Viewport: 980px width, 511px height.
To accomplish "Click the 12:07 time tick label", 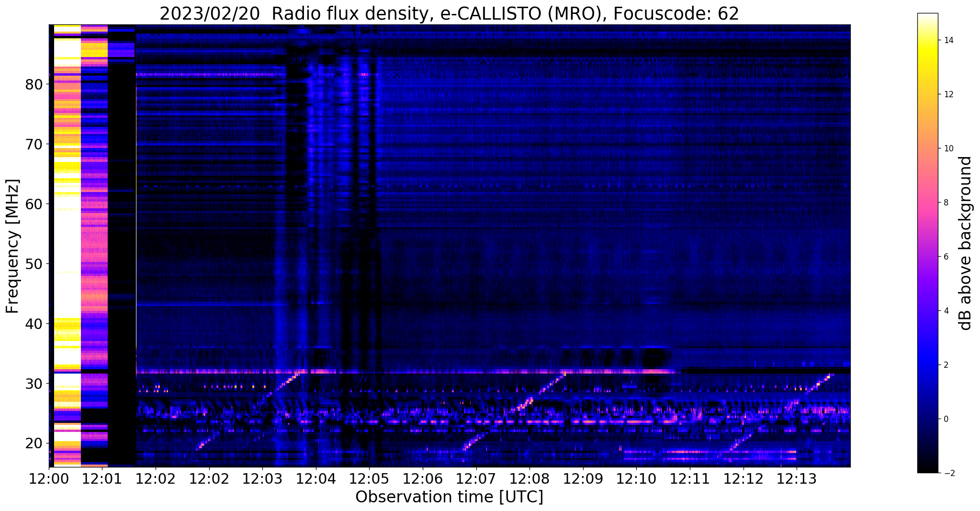I will pos(476,478).
